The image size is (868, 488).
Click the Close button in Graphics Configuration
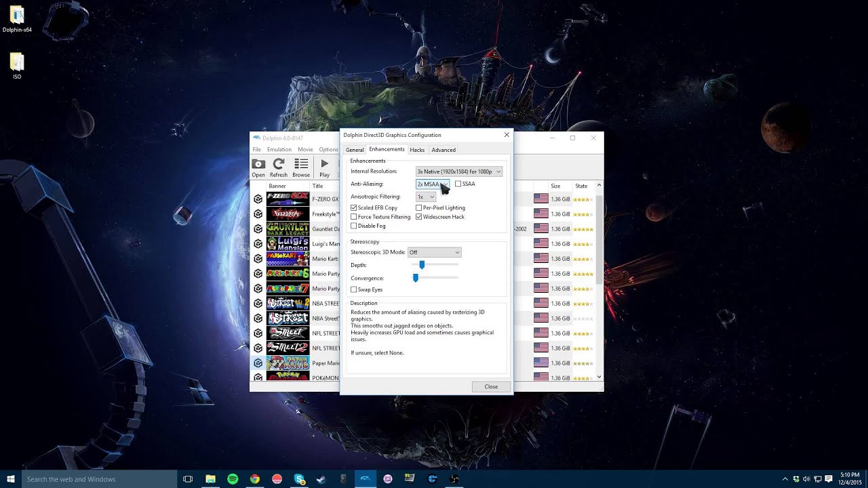(x=491, y=386)
